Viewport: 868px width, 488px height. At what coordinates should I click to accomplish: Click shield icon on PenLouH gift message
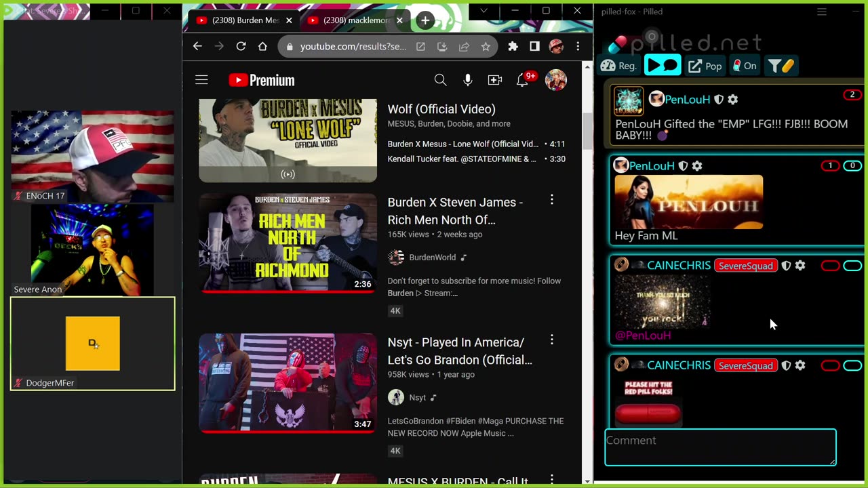[x=719, y=100]
